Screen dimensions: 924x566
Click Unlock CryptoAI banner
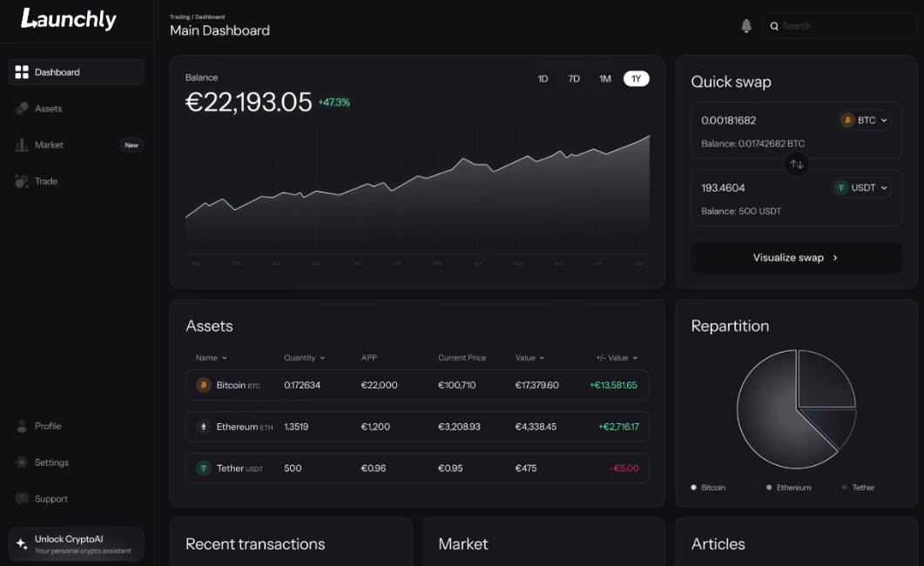coord(76,544)
